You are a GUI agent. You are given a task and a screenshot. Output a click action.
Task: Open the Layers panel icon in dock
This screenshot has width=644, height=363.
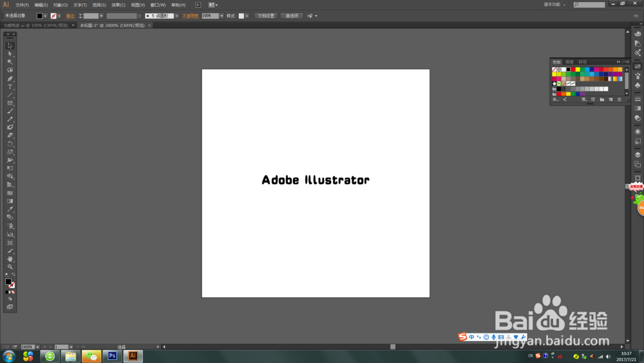click(x=638, y=155)
